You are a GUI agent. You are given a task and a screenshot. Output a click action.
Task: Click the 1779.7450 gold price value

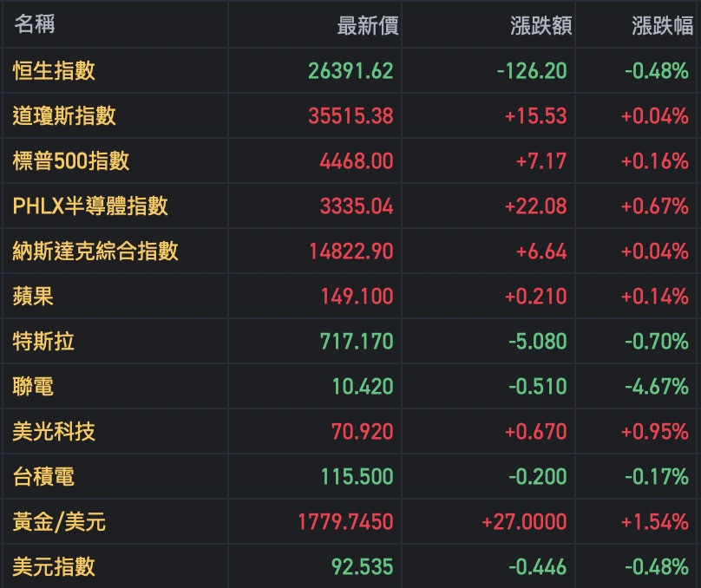click(345, 522)
